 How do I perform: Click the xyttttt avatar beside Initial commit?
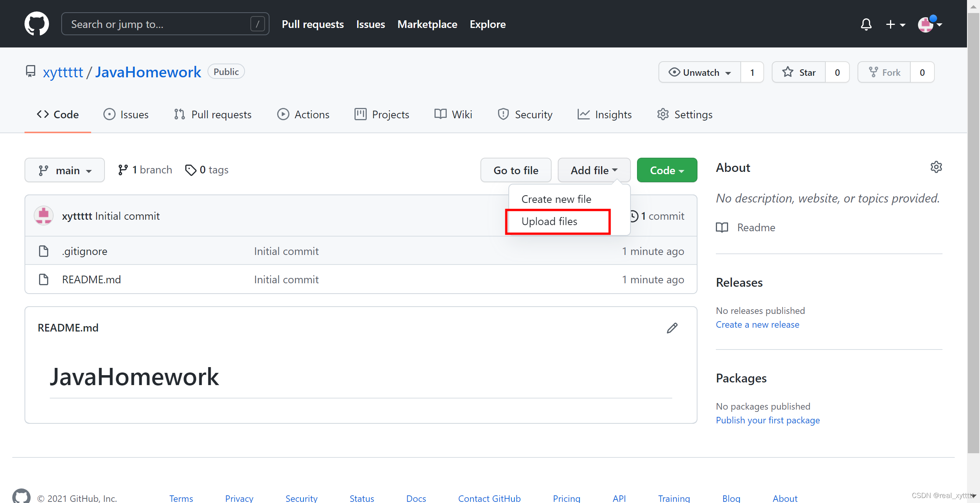44,216
